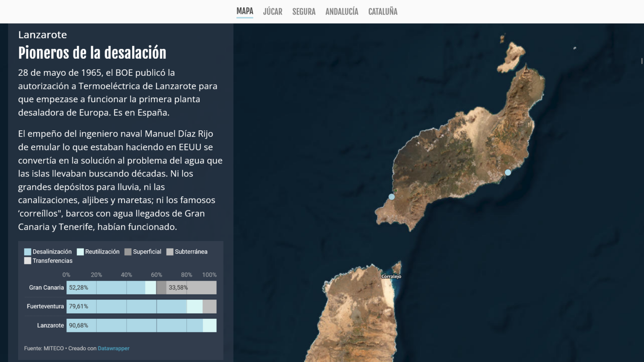Open the SEGURA tab
This screenshot has height=362, width=644.
click(x=304, y=12)
